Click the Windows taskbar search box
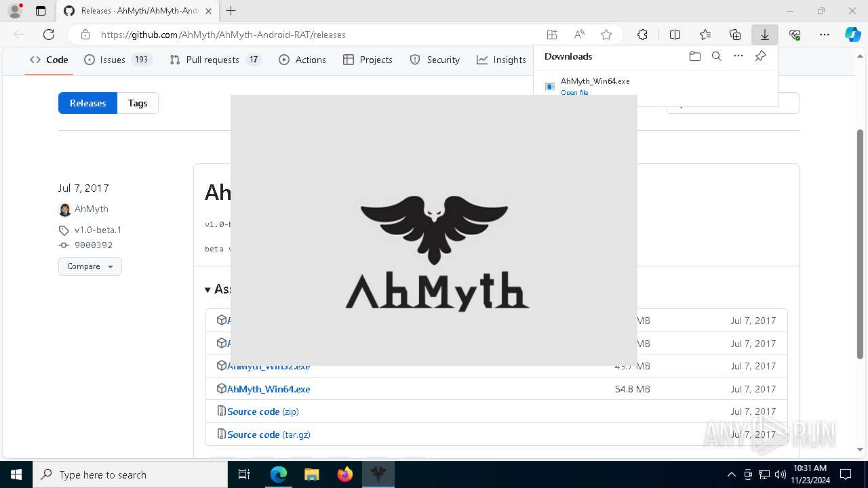Viewport: 868px width, 488px height. click(x=130, y=474)
